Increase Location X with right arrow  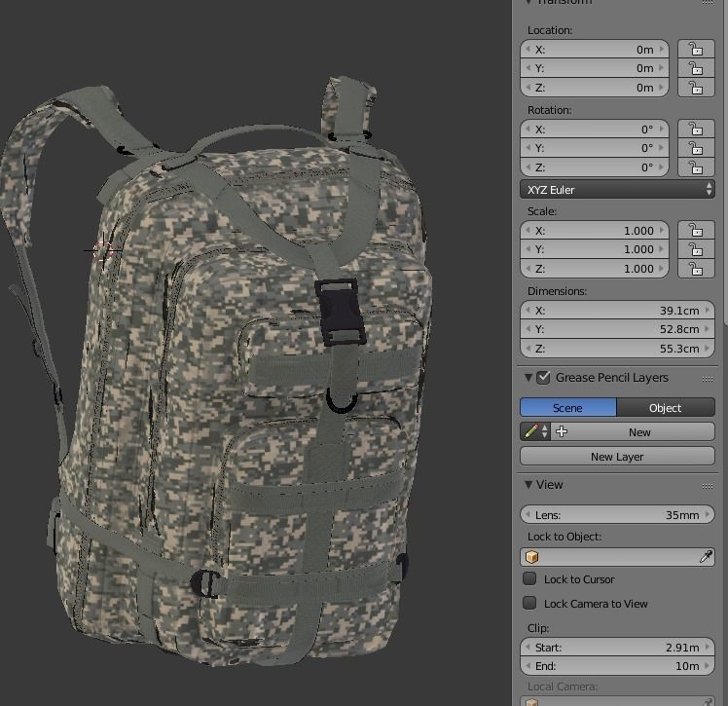(x=662, y=49)
